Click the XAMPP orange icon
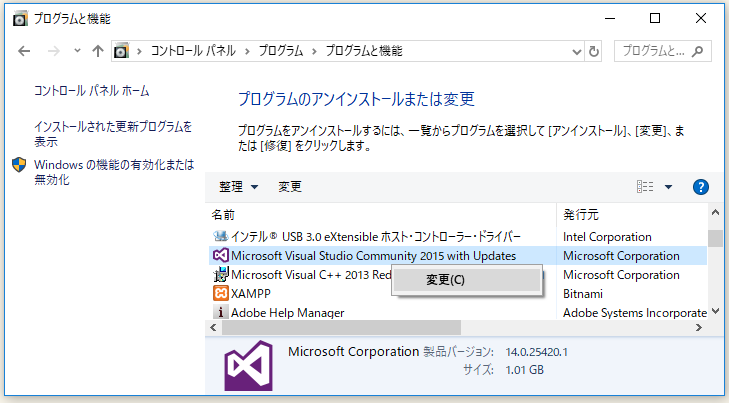 pos(221,293)
